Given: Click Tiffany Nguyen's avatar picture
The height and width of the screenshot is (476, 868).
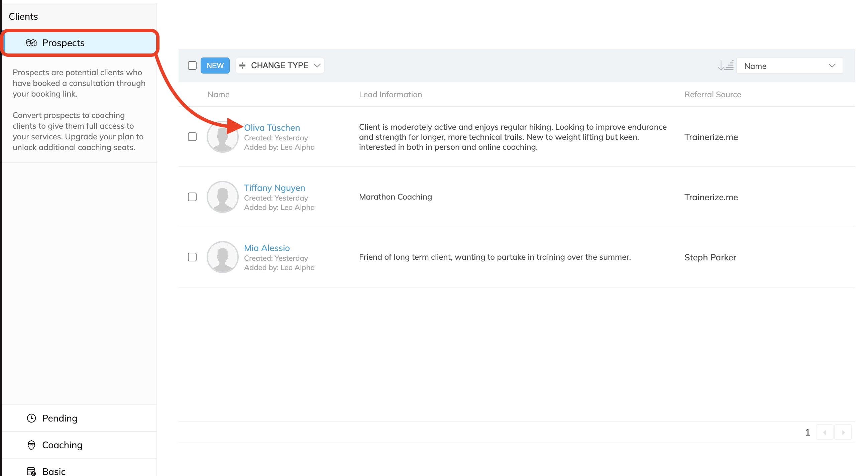Looking at the screenshot, I should coord(222,197).
